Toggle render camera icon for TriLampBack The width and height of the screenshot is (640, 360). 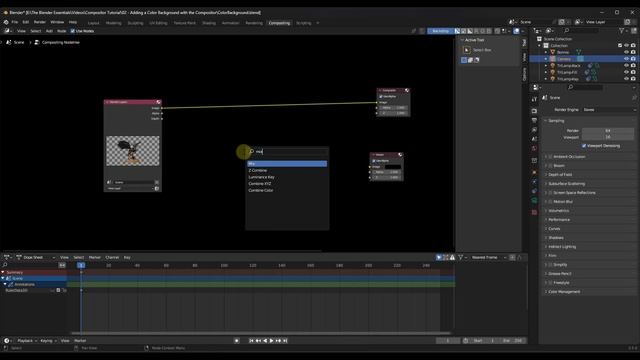(633, 65)
